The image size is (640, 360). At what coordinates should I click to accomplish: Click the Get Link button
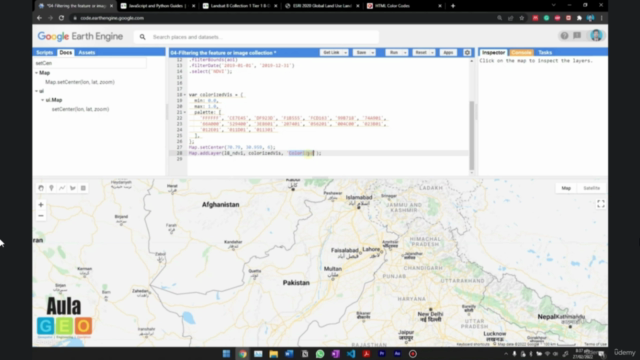(x=331, y=53)
